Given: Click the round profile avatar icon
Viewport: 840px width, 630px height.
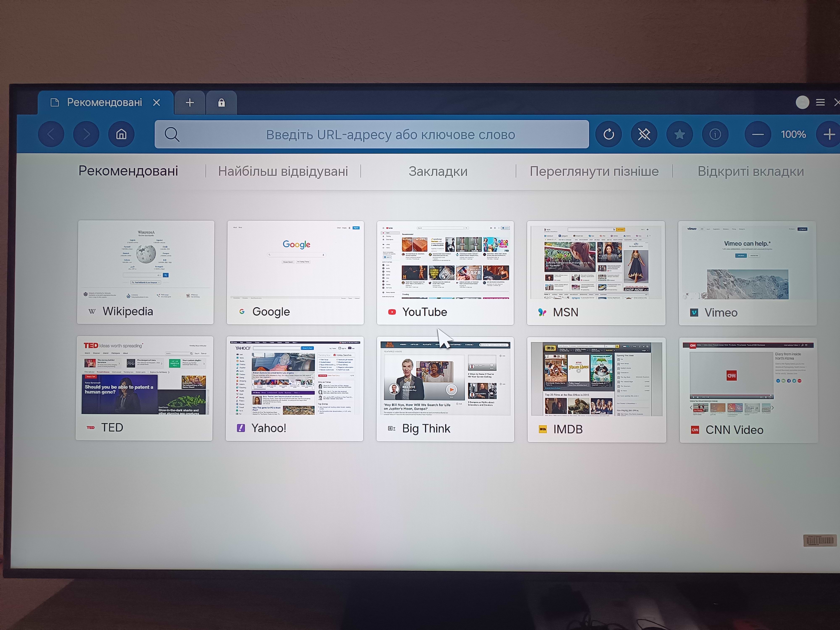Looking at the screenshot, I should (802, 102).
